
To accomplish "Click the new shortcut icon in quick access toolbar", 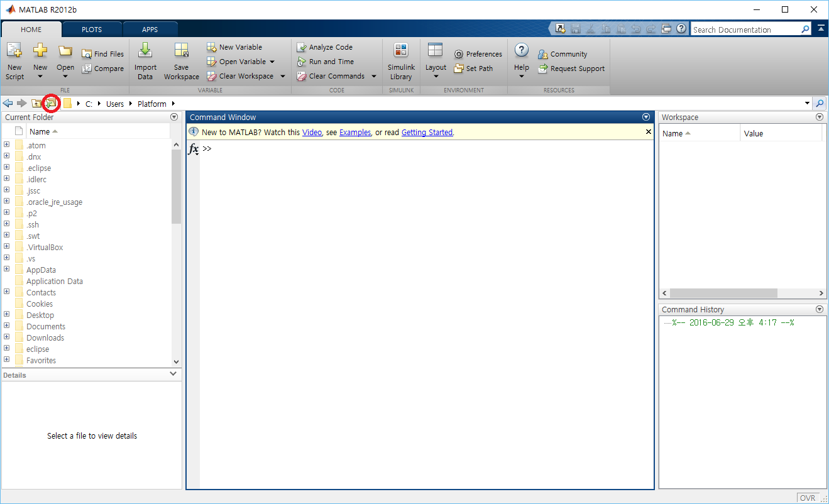I will [x=561, y=29].
